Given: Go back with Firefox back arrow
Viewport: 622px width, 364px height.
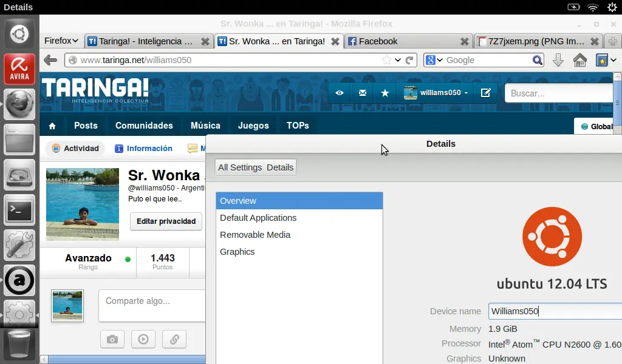Looking at the screenshot, I should pos(50,60).
